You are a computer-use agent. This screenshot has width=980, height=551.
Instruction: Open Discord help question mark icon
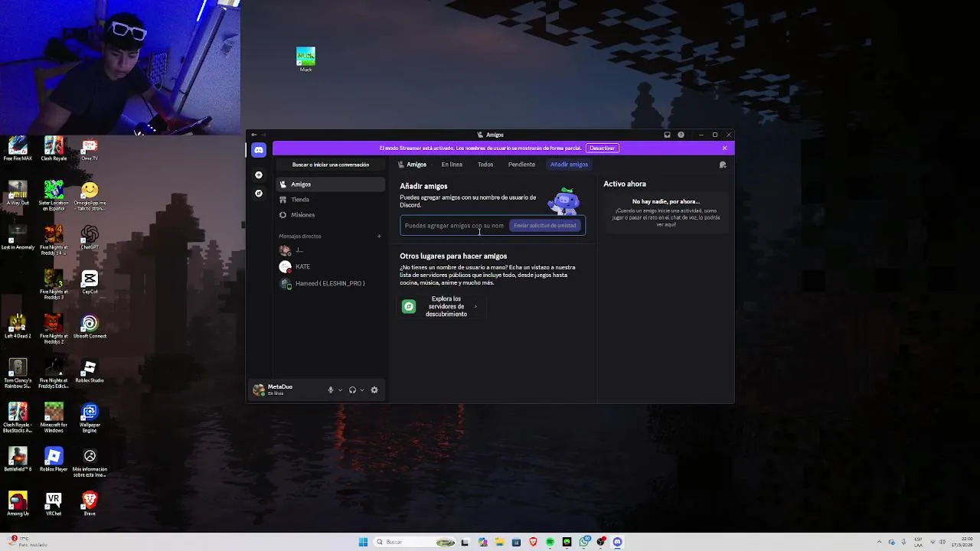pyautogui.click(x=681, y=135)
